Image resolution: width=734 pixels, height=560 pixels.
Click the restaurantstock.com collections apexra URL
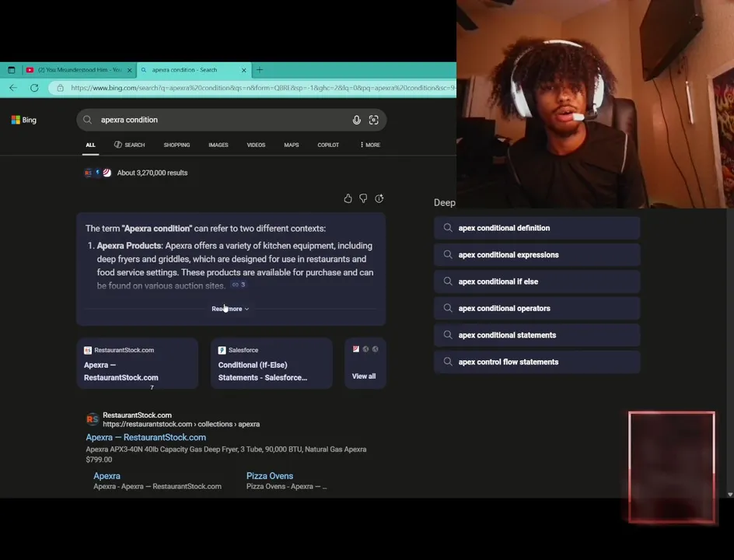click(x=181, y=424)
